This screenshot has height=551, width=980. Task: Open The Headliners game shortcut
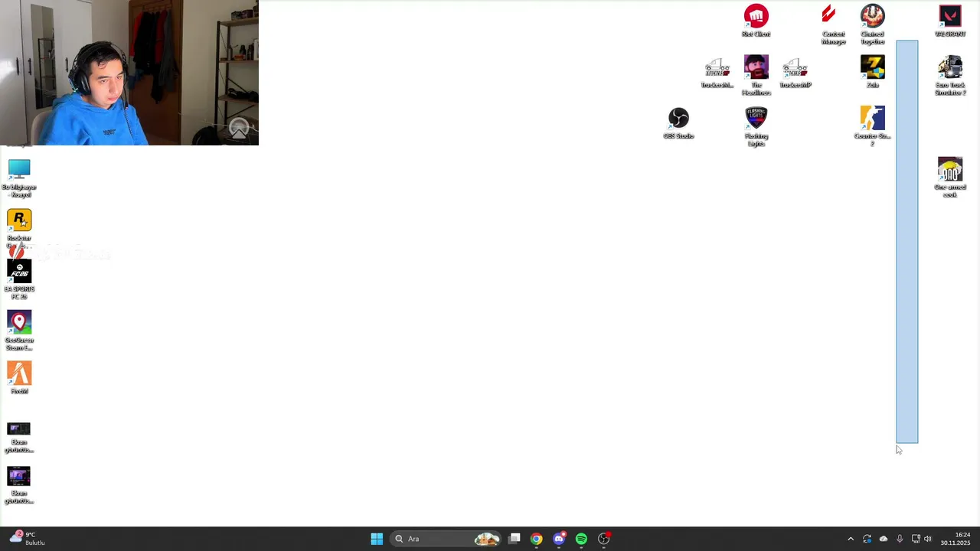tap(756, 75)
